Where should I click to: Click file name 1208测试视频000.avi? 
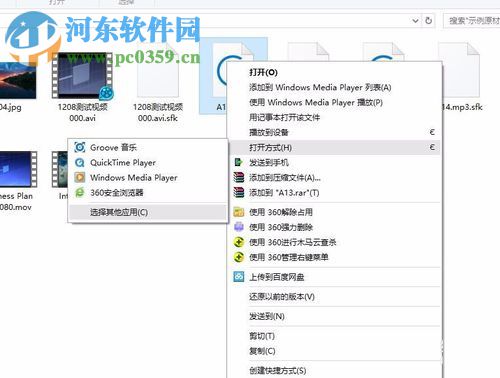coord(82,112)
